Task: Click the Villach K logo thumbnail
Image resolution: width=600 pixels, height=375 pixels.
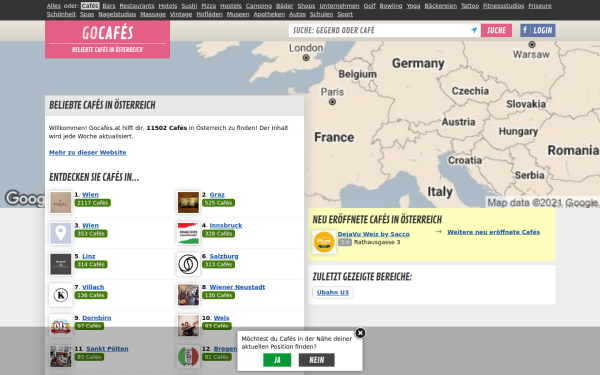Action: 60,295
